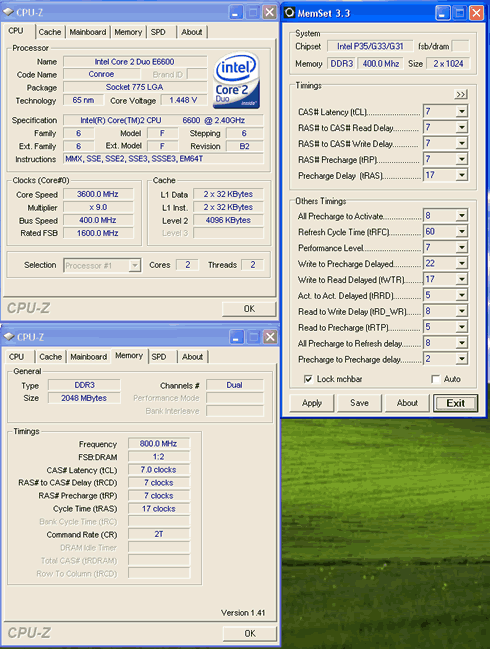Expand timings with the >> button

click(x=461, y=94)
